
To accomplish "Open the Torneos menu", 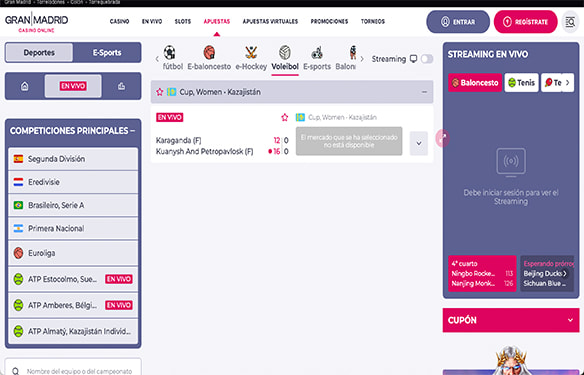I will click(x=373, y=22).
